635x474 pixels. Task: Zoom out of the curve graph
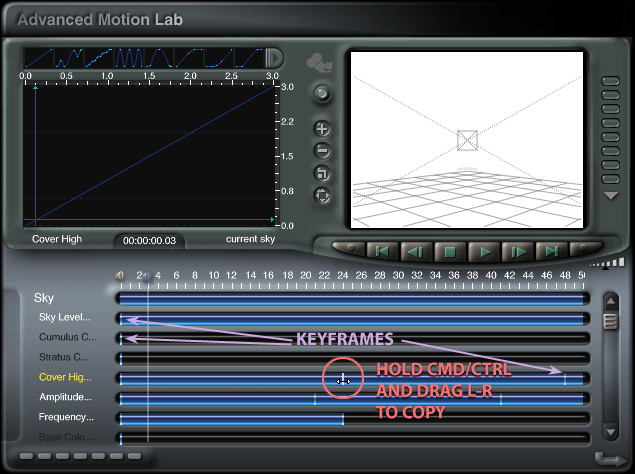point(322,151)
